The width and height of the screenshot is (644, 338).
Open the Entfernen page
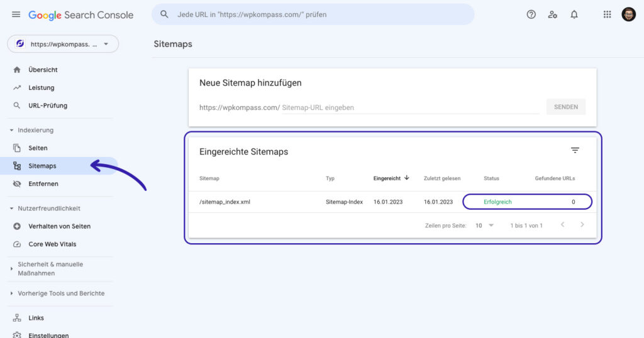tap(43, 183)
